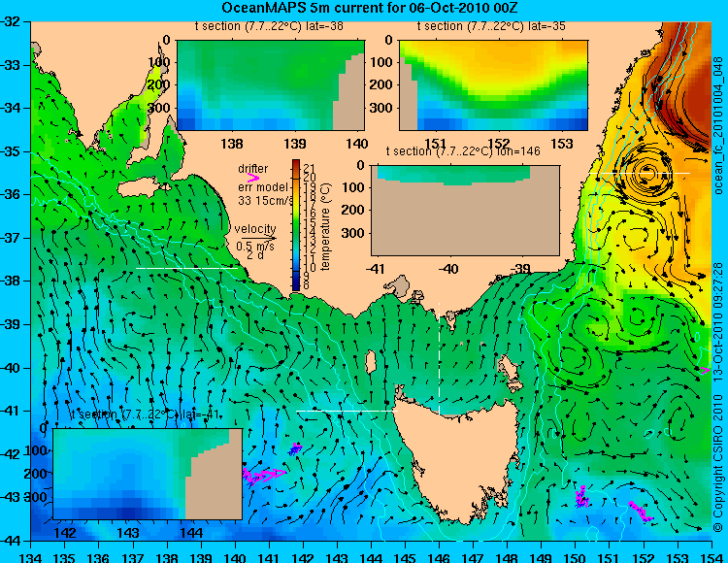Click the "-39" label under lon=146 section
This screenshot has width=728, height=563.
pyautogui.click(x=520, y=268)
